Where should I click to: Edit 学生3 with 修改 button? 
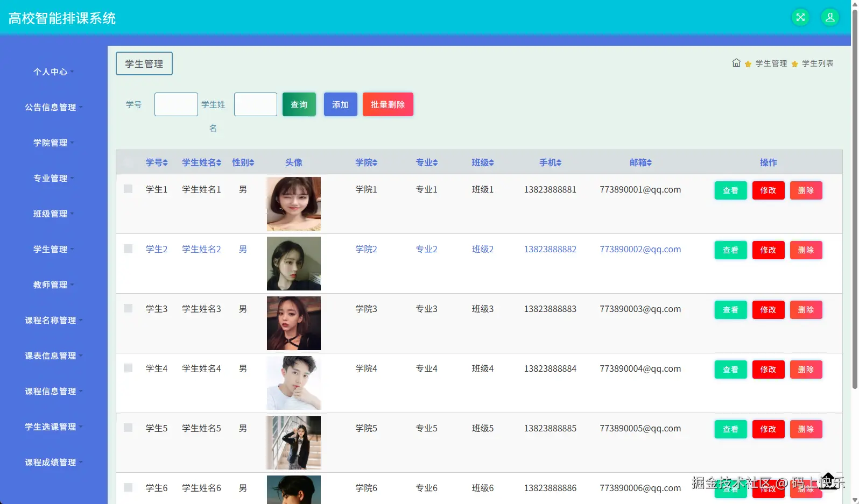(768, 310)
